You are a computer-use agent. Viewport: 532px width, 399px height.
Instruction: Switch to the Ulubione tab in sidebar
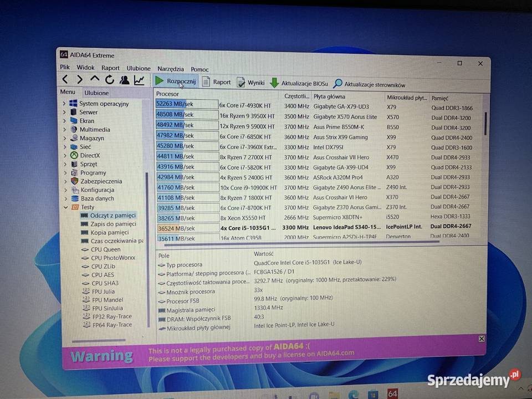[x=96, y=93]
